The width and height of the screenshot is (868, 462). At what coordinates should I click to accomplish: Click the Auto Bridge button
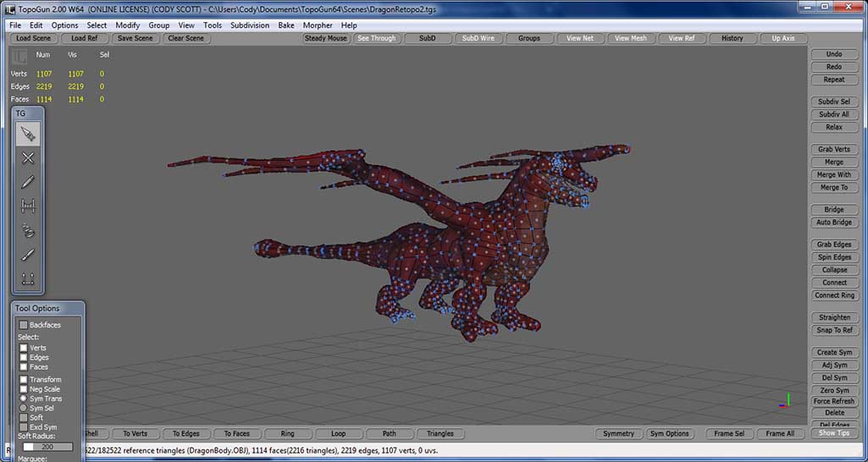tap(834, 223)
